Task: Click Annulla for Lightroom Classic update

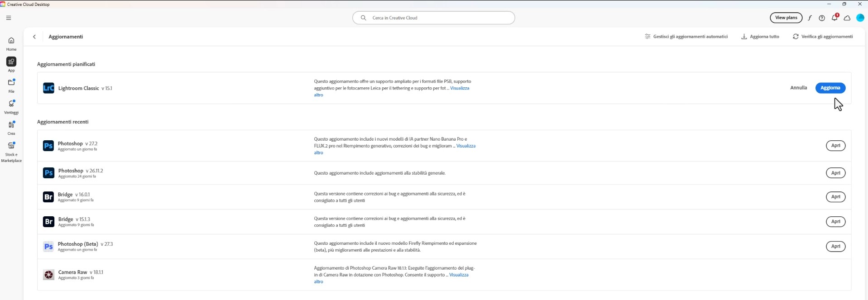Action: [x=798, y=88]
